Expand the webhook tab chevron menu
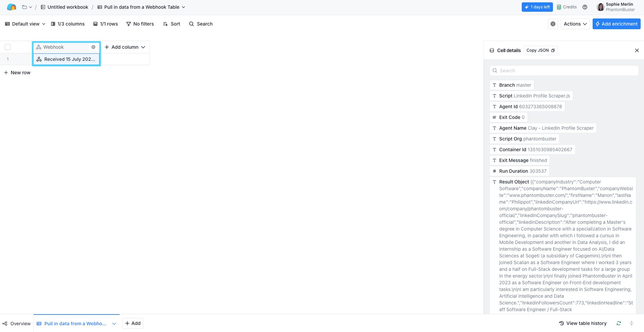 (x=114, y=324)
